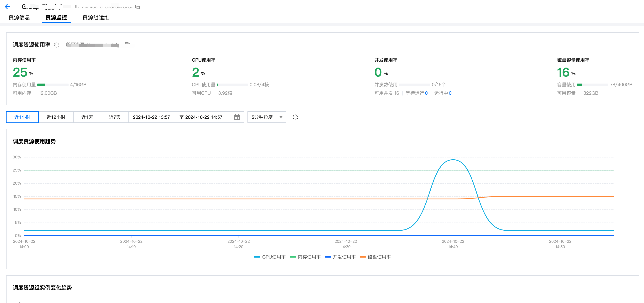Select the 近1小时 time range
Image resolution: width=644 pixels, height=303 pixels.
point(22,117)
